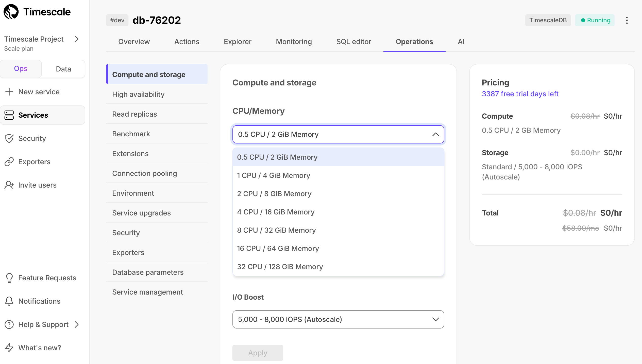
Task: Click the Apply button
Action: coord(258,353)
